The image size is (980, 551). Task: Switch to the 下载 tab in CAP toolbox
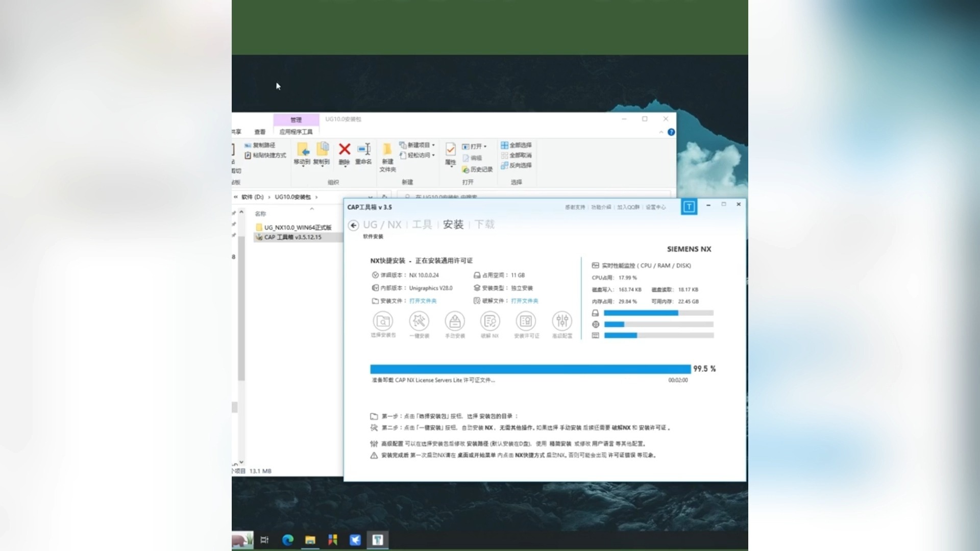coord(483,224)
